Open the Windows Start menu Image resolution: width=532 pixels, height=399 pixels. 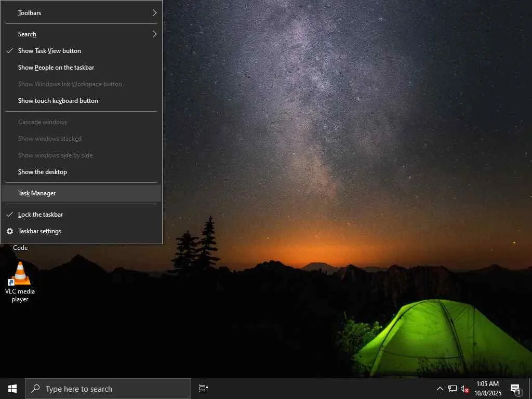(x=12, y=389)
